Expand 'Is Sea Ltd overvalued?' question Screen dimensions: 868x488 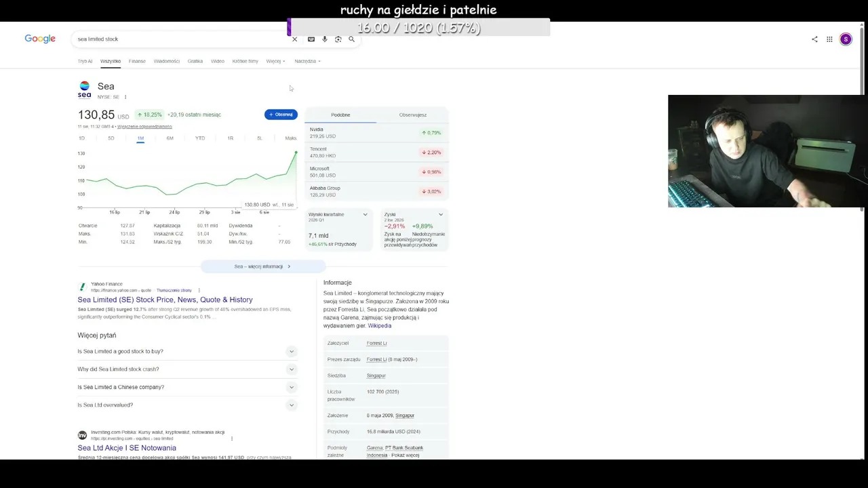point(187,405)
